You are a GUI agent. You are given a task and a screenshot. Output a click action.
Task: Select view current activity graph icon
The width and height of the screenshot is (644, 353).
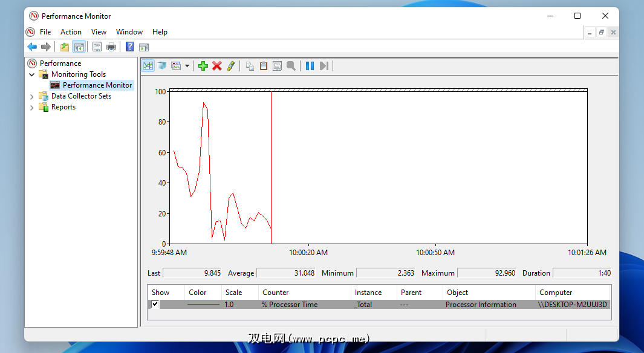148,66
